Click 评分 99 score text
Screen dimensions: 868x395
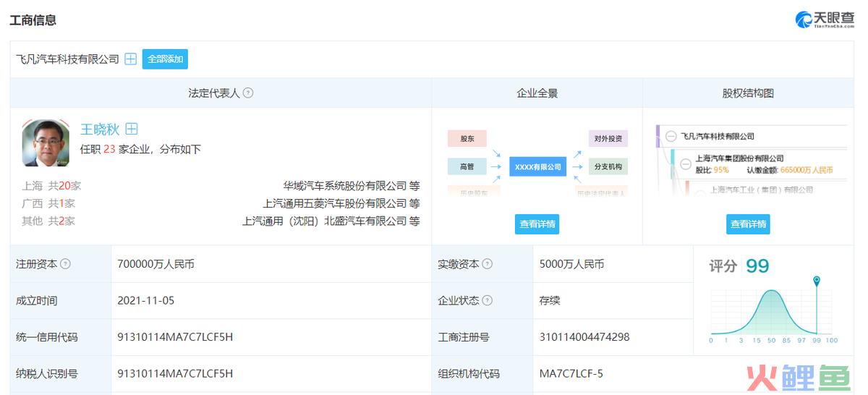click(739, 266)
